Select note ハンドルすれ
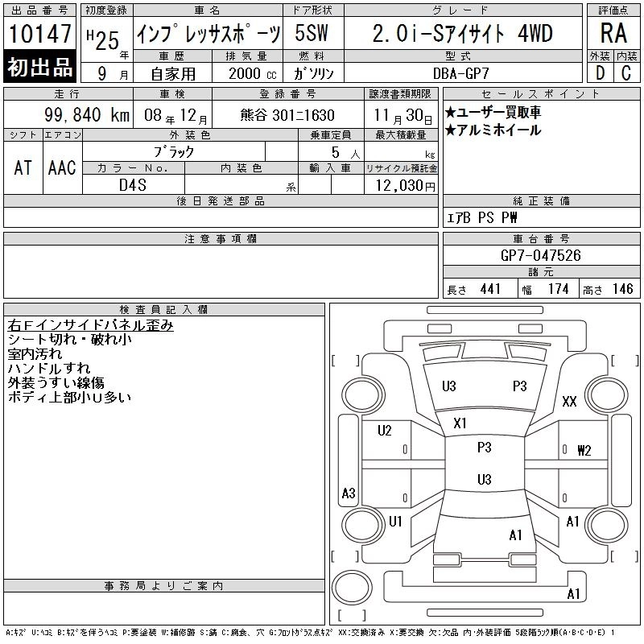This screenshot has width=644, height=644. coord(49,369)
